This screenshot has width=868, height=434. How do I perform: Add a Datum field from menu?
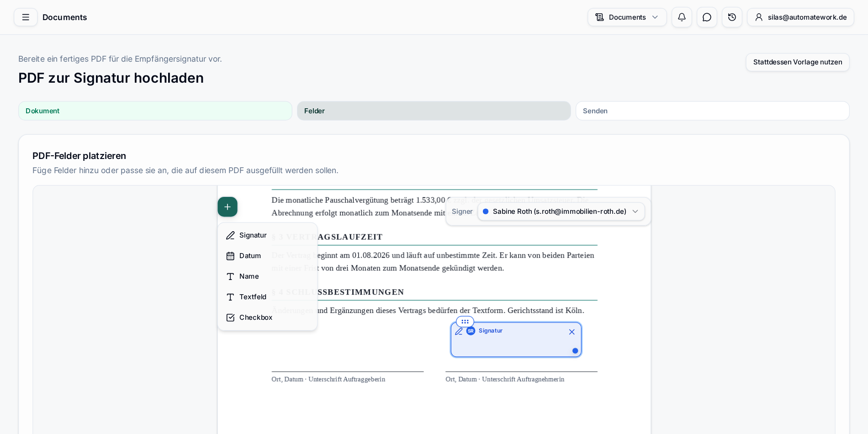(x=267, y=256)
